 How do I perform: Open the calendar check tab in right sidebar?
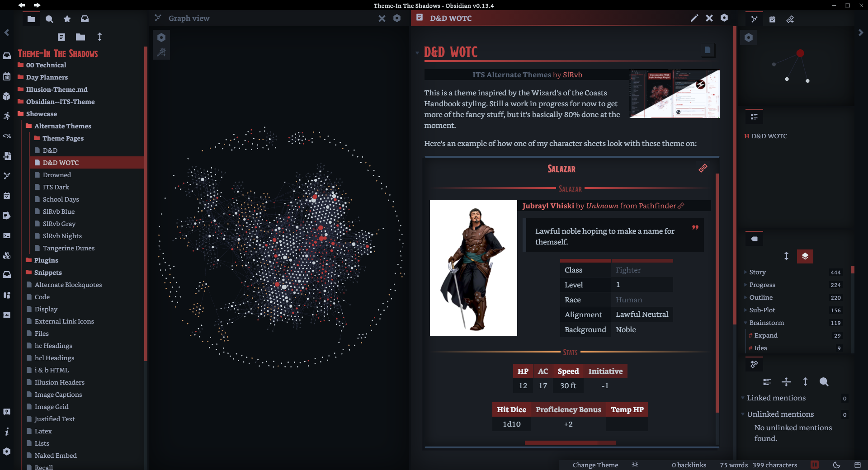(x=772, y=19)
